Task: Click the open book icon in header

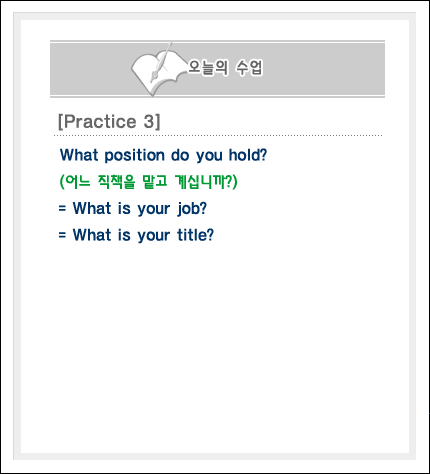Action: [157, 72]
